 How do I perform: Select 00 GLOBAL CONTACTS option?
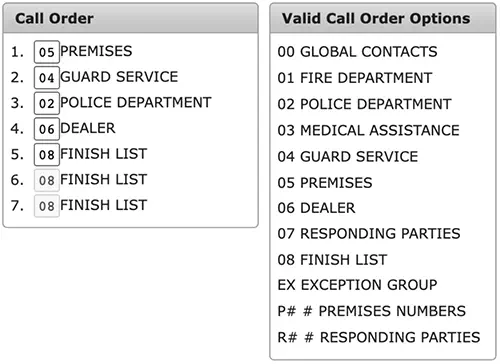coord(357,52)
